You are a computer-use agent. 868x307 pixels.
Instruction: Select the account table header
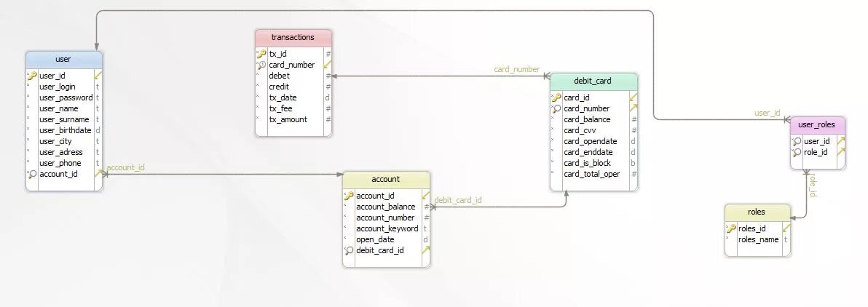[385, 179]
